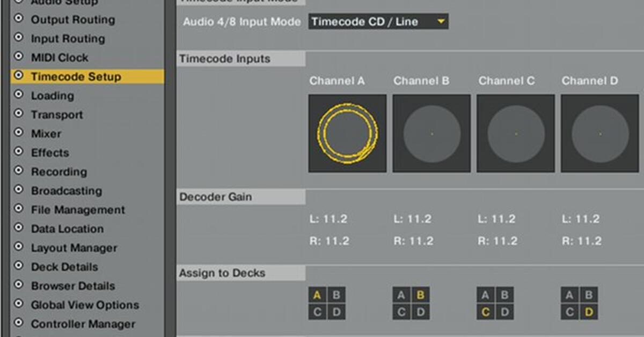644x337 pixels.
Task: Toggle deck C assignment for Channel C
Action: click(x=484, y=312)
